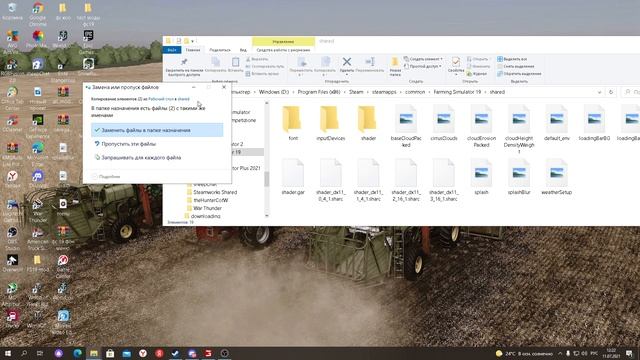Click the address bar refresh button

(x=611, y=92)
